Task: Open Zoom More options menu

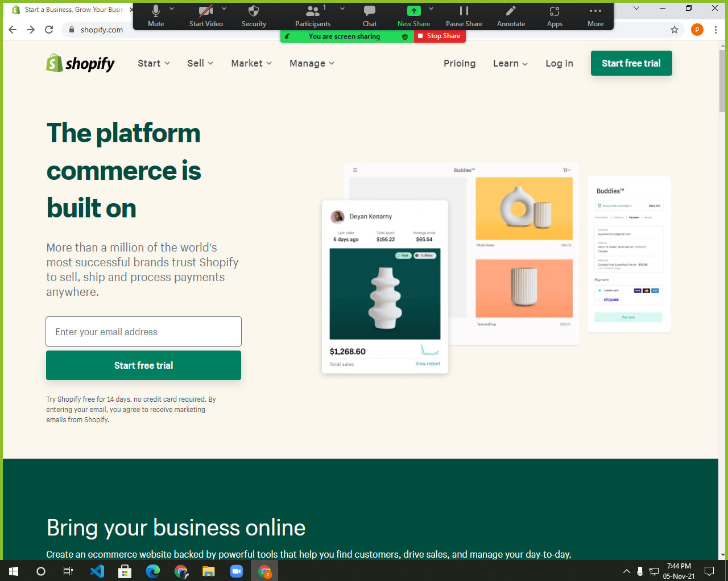Action: pyautogui.click(x=595, y=16)
